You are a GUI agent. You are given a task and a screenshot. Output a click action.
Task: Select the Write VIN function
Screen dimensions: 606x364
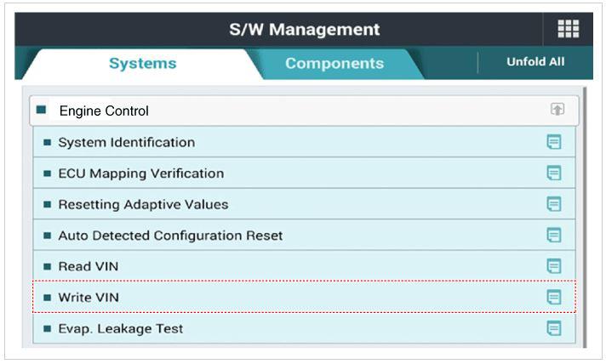click(x=89, y=298)
